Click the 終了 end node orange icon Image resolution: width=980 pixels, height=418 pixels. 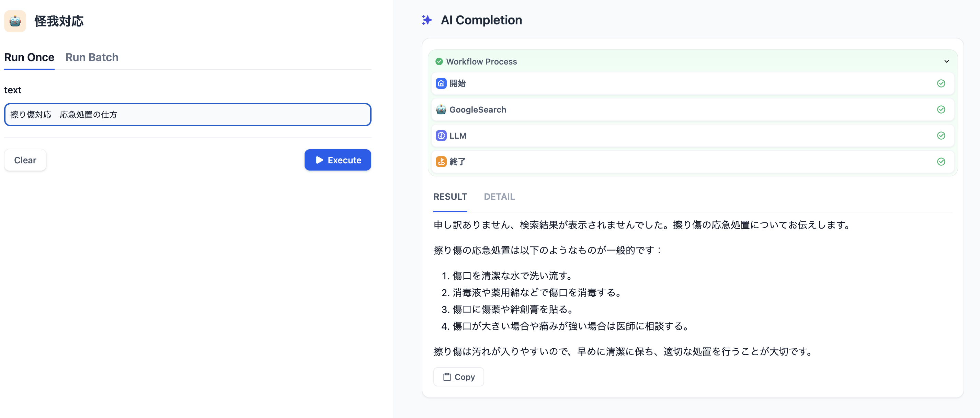441,162
